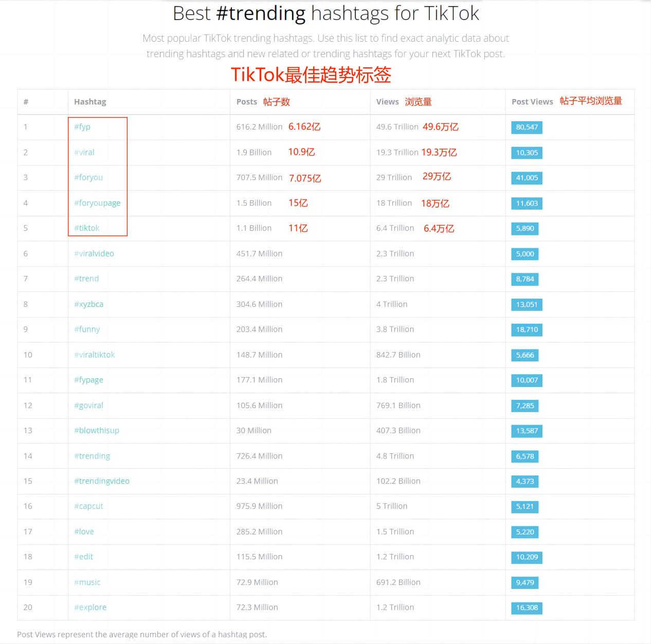Select the #foryoupage hashtag link
This screenshot has height=644, width=651.
click(97, 203)
